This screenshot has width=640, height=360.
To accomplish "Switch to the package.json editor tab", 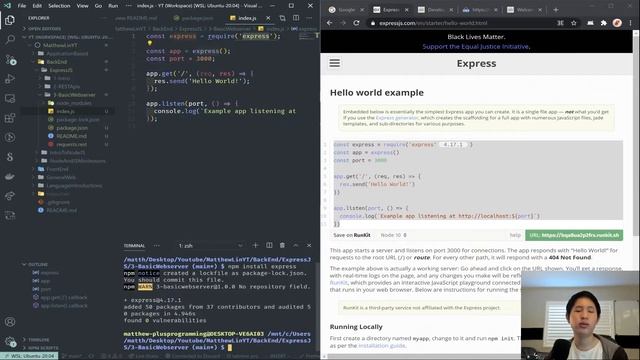I will (x=193, y=18).
